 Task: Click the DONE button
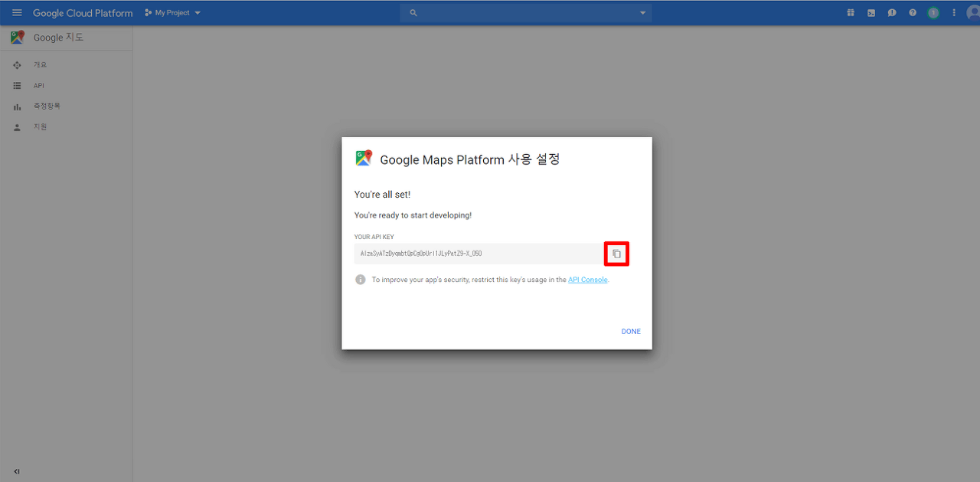click(x=631, y=332)
